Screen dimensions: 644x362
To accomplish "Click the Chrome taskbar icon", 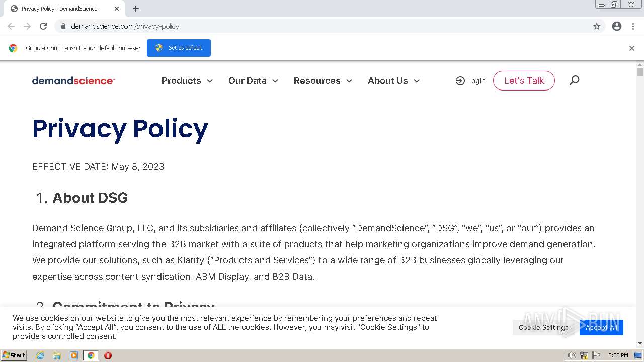I will point(91,355).
